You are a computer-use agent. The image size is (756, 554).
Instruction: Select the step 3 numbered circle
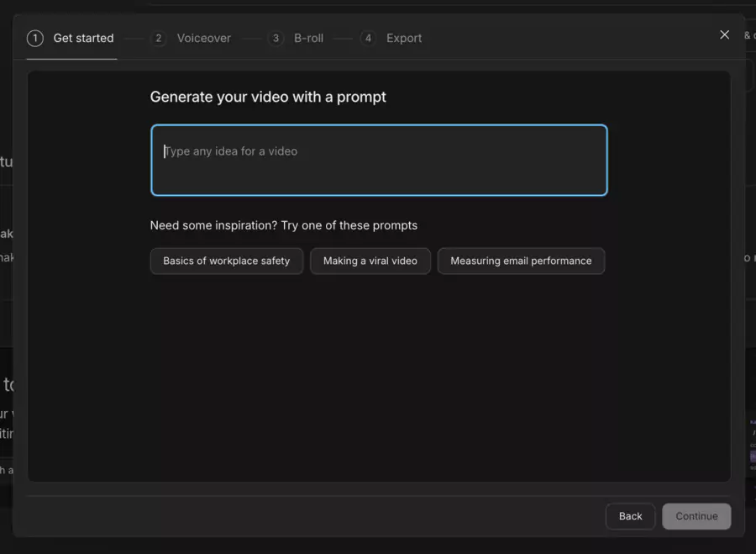pos(276,38)
